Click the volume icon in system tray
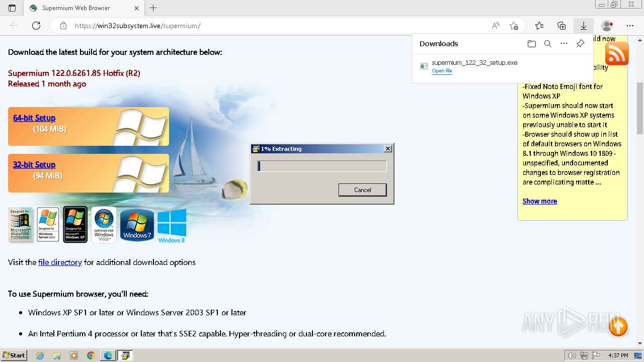The image size is (644, 362). [x=572, y=355]
